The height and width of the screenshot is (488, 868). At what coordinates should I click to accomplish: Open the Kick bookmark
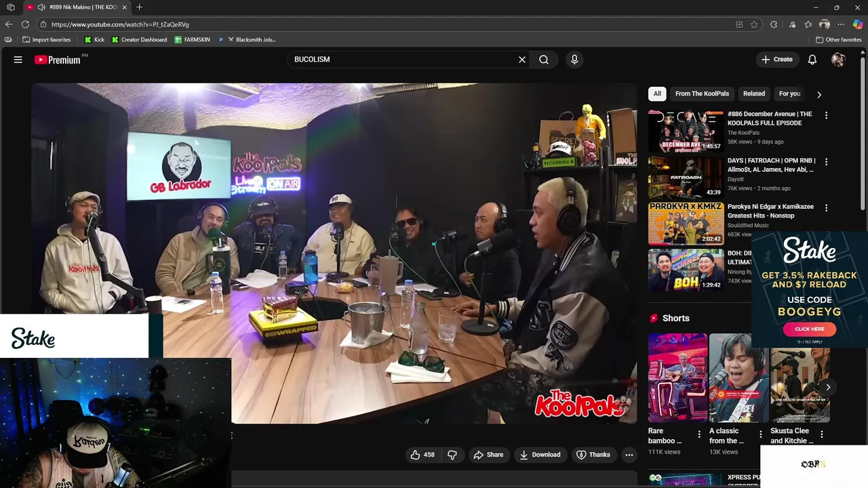tap(94, 40)
